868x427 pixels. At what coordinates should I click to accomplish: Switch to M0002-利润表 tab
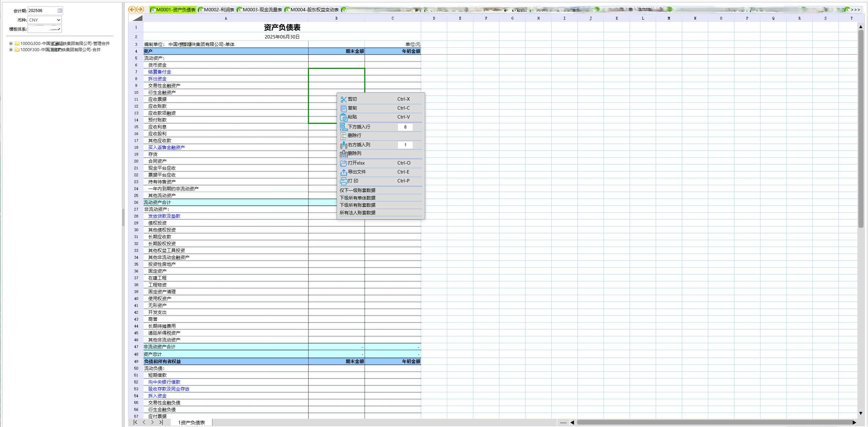pos(216,10)
